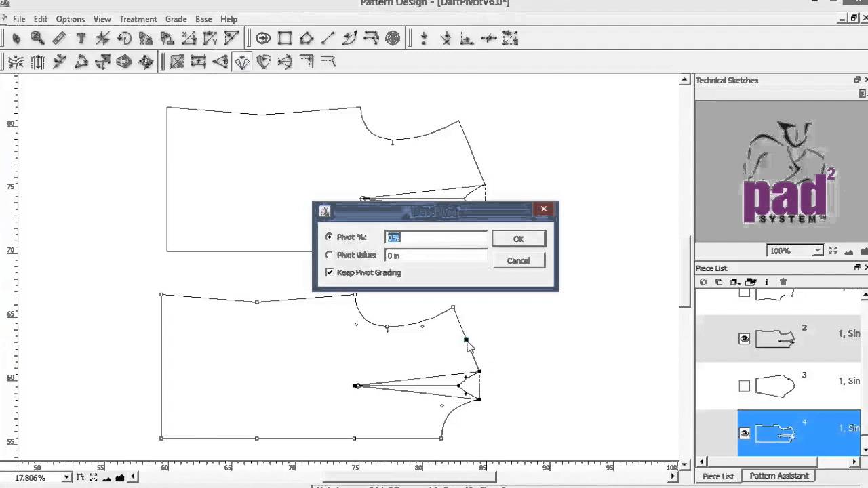Open the Base menu

203,19
